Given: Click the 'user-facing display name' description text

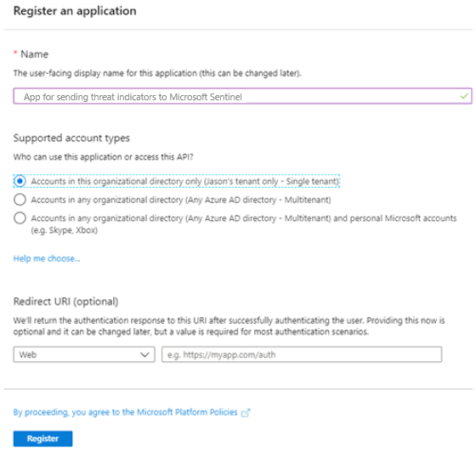Looking at the screenshot, I should (157, 73).
